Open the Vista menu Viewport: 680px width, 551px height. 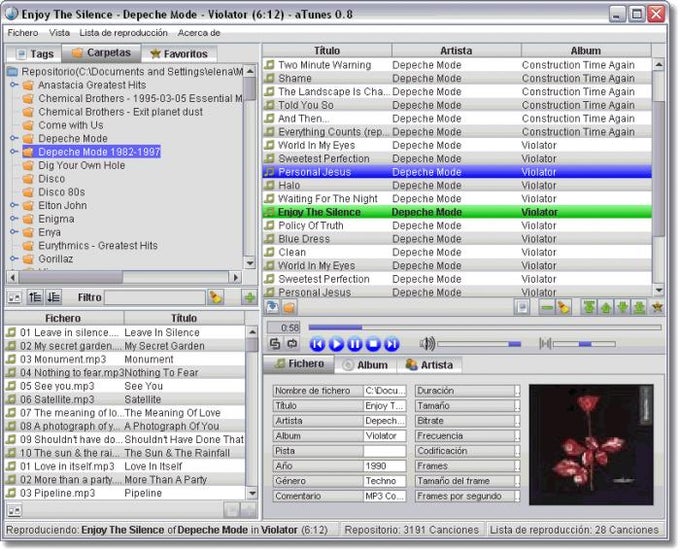point(59,33)
